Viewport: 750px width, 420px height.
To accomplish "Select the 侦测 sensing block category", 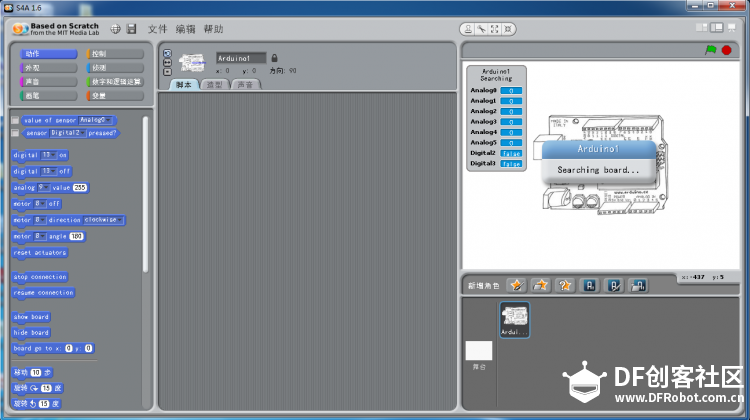I will pyautogui.click(x=115, y=67).
